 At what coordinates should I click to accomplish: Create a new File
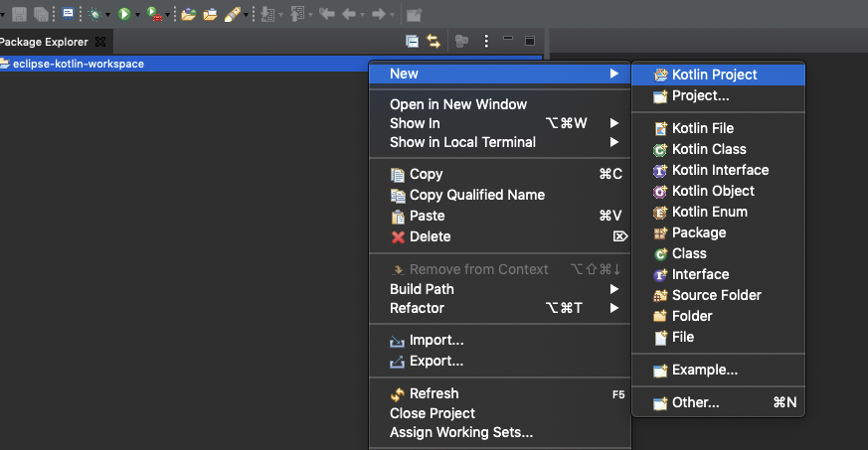coord(718,337)
